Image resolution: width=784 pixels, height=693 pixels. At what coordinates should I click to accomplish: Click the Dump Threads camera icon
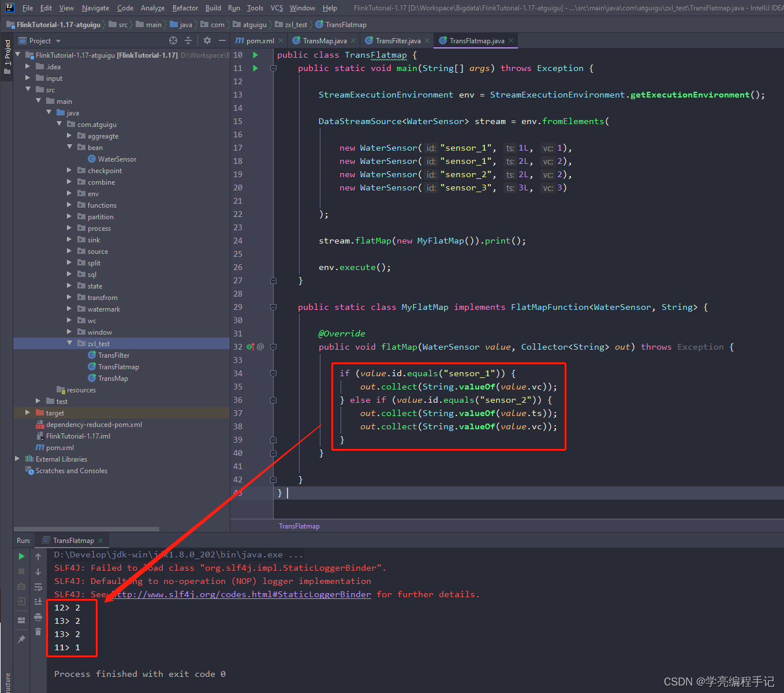pos(21,586)
